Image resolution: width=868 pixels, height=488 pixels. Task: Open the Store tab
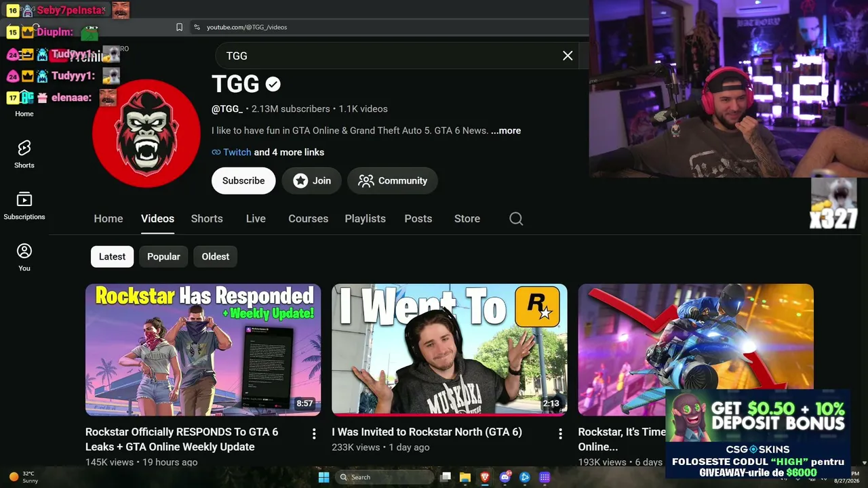467,219
